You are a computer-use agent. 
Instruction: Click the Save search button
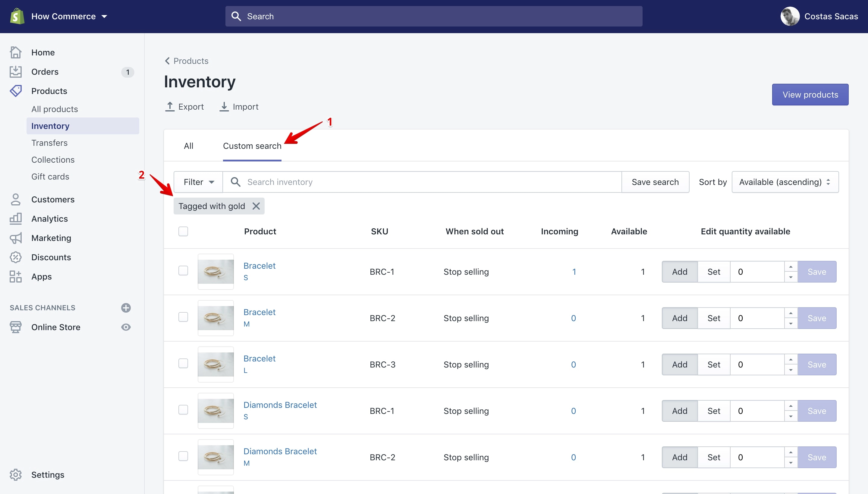pos(655,182)
